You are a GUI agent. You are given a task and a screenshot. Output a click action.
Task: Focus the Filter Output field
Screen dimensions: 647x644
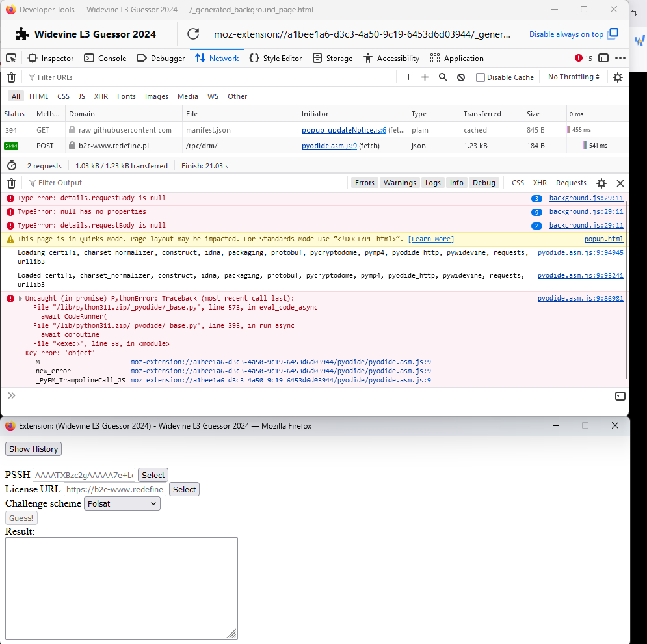[186, 183]
